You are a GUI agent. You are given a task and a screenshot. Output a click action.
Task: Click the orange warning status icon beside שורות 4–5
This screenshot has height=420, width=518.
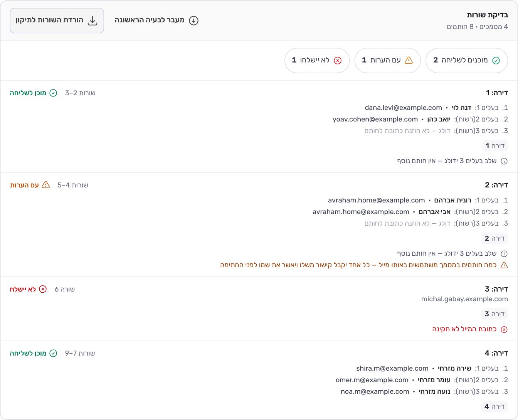(45, 185)
